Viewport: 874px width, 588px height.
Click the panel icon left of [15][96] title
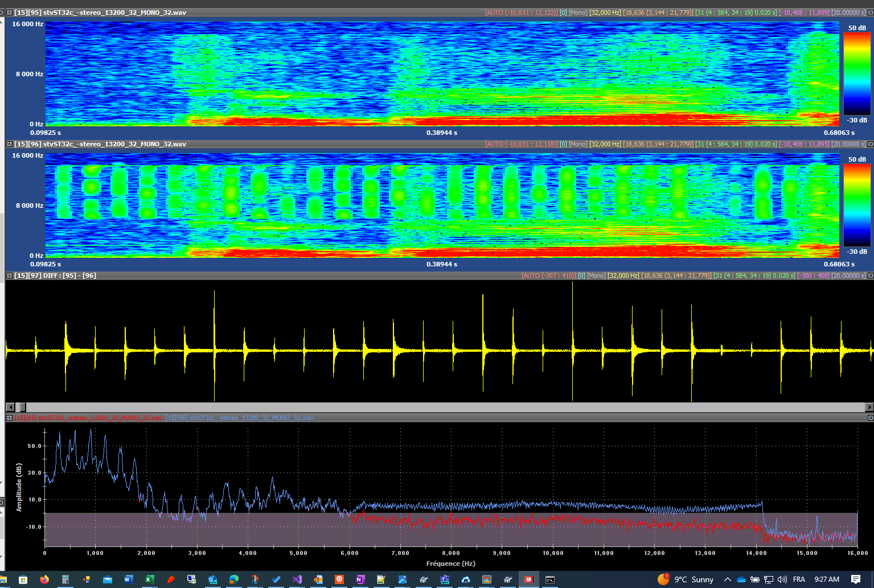[x=9, y=144]
